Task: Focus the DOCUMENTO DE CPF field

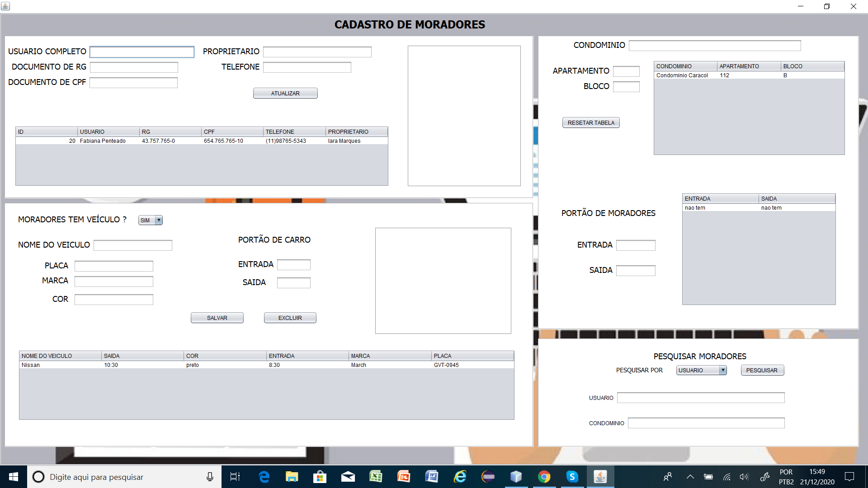Action: click(x=133, y=83)
